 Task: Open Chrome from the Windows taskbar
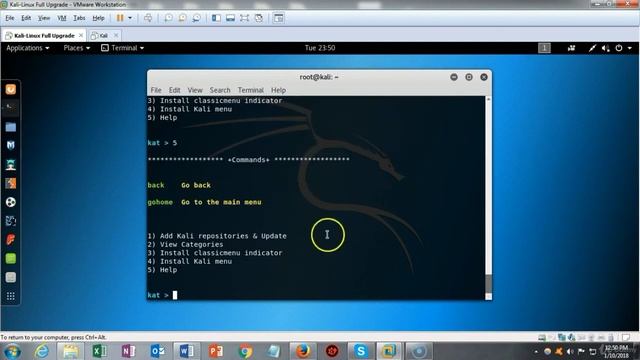click(x=245, y=351)
